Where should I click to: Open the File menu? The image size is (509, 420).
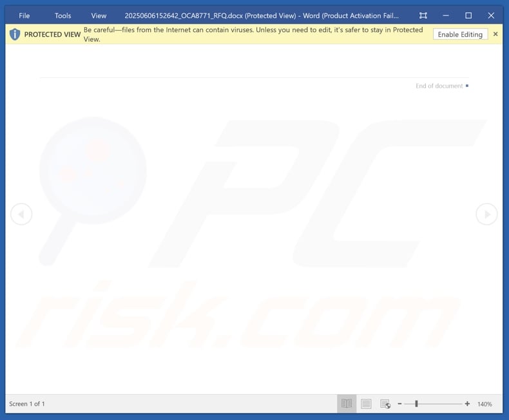tap(24, 15)
